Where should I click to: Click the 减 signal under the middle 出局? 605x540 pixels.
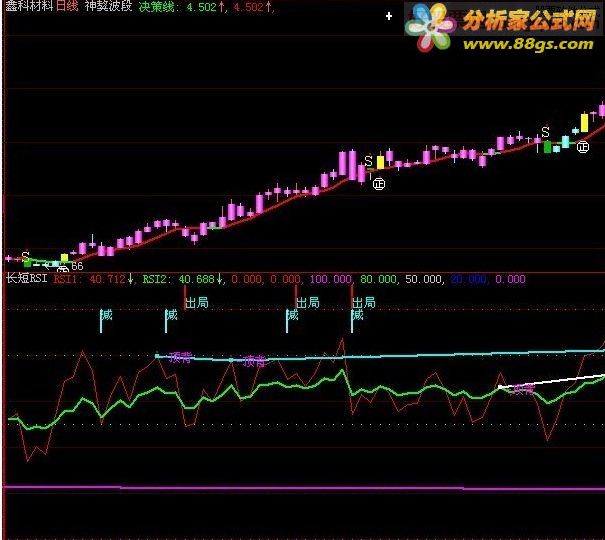292,316
